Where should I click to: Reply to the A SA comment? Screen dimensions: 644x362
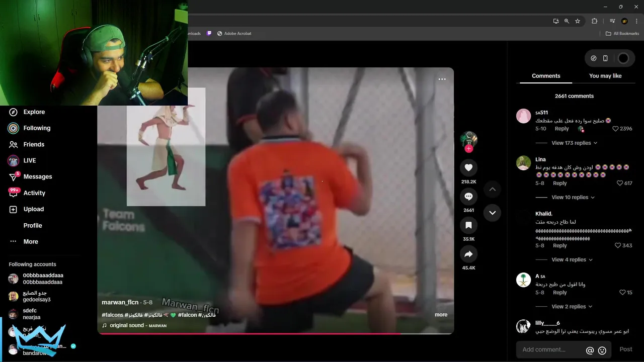point(559,292)
